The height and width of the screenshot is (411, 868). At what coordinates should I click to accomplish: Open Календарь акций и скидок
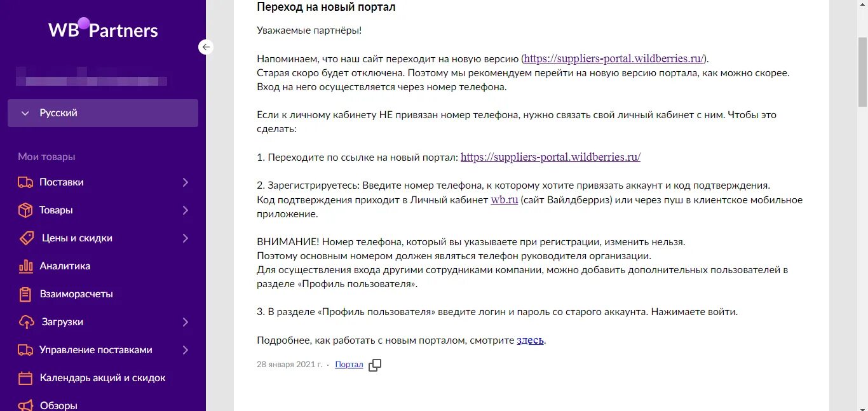point(103,378)
